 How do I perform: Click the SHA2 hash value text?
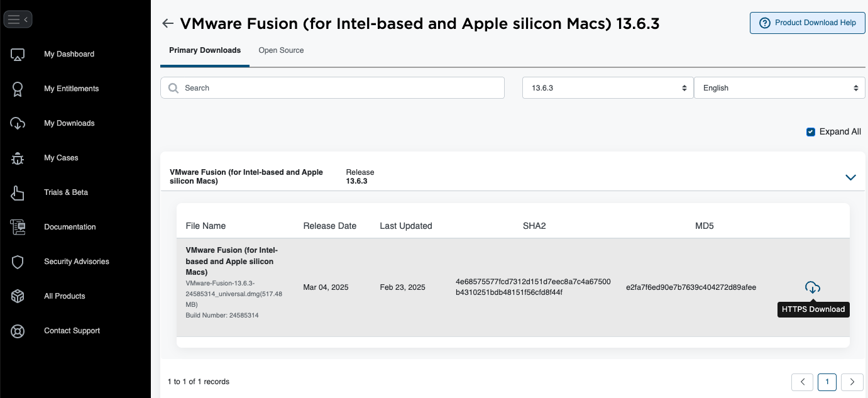point(533,287)
